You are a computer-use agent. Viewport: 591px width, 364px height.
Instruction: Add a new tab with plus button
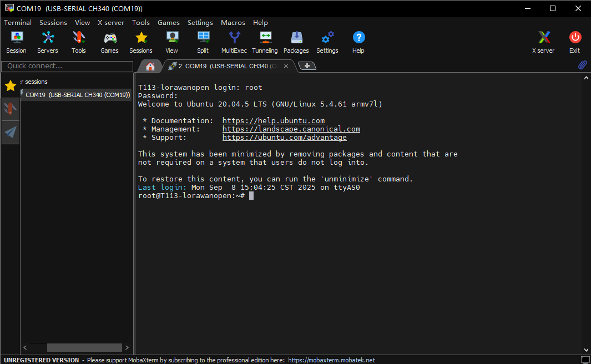307,66
